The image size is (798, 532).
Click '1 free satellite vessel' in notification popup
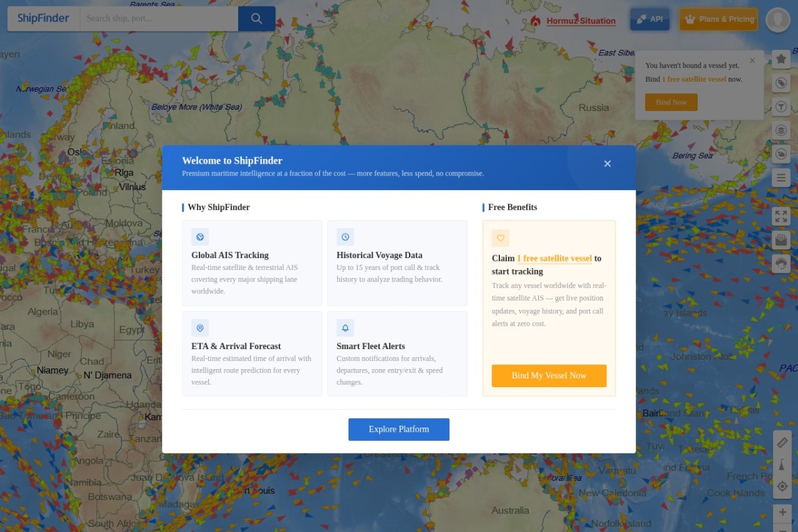(x=694, y=79)
